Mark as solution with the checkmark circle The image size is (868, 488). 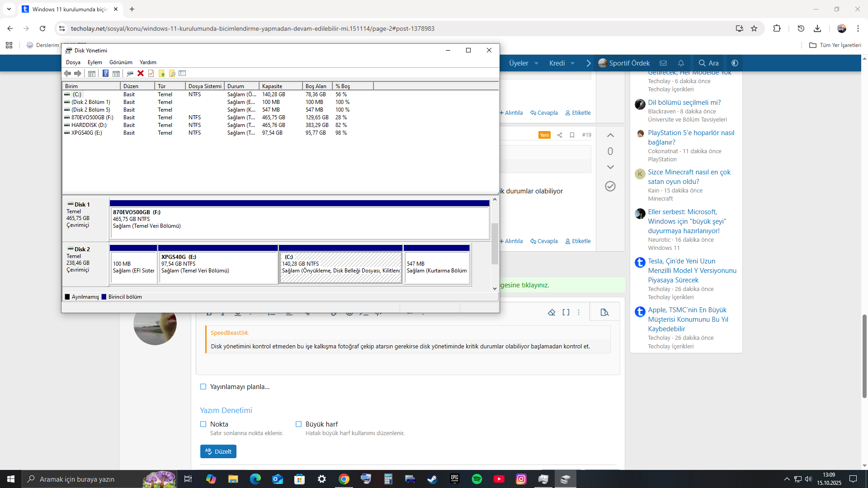[x=610, y=186]
